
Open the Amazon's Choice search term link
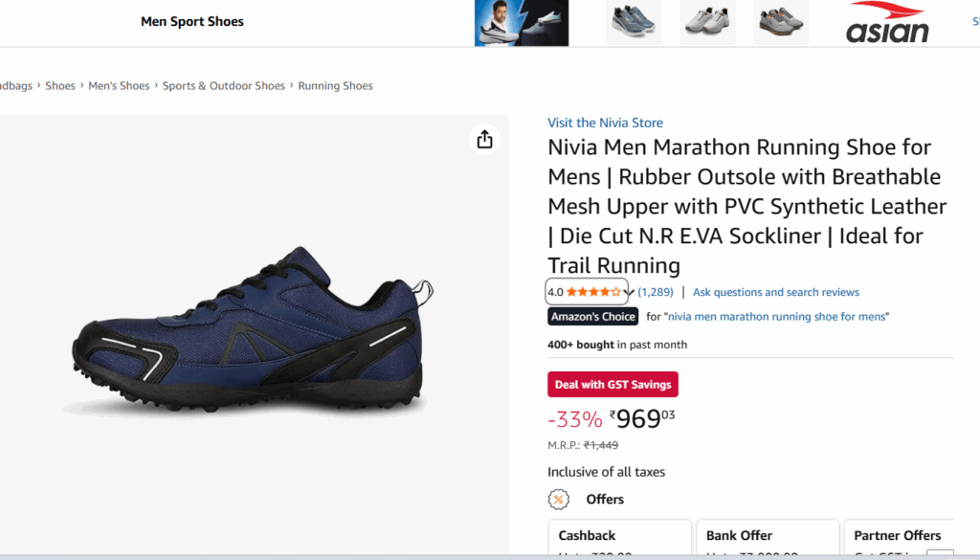click(x=777, y=317)
